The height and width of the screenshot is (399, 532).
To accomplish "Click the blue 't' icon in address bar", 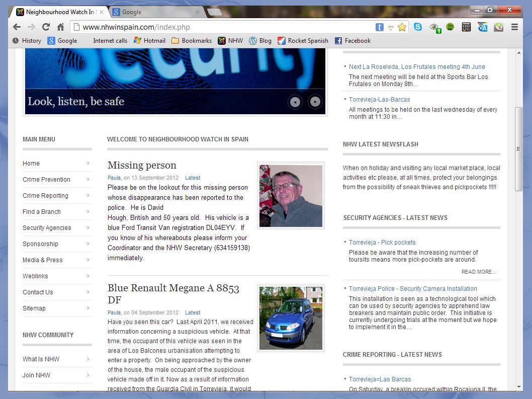I will pyautogui.click(x=379, y=27).
